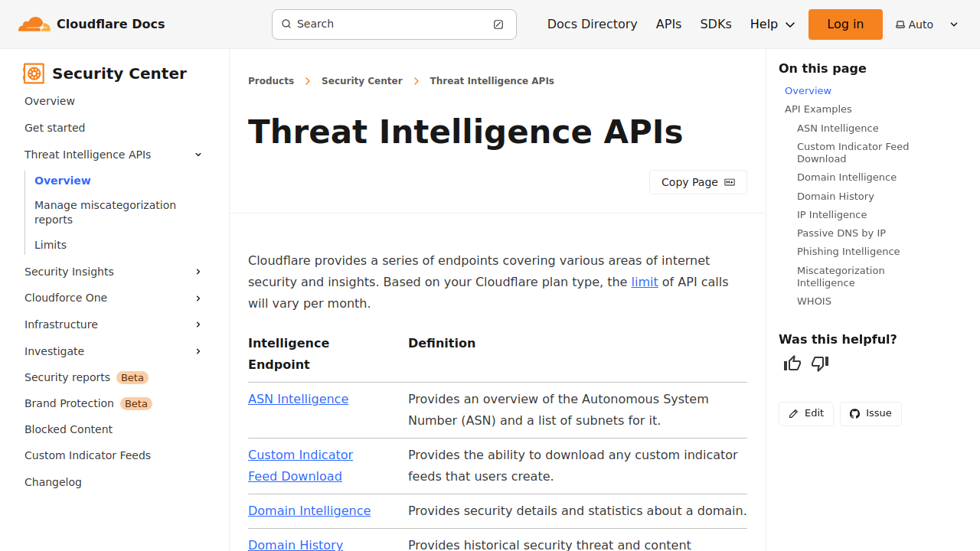The width and height of the screenshot is (980, 551).
Task: Open Brand Protection Beta page
Action: click(x=88, y=403)
